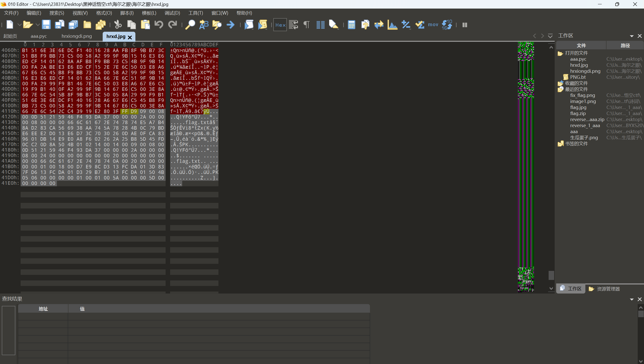Viewport: 644px width, 364px height.
Task: Expand the 书签的文件 tree folder
Action: [x=560, y=144]
